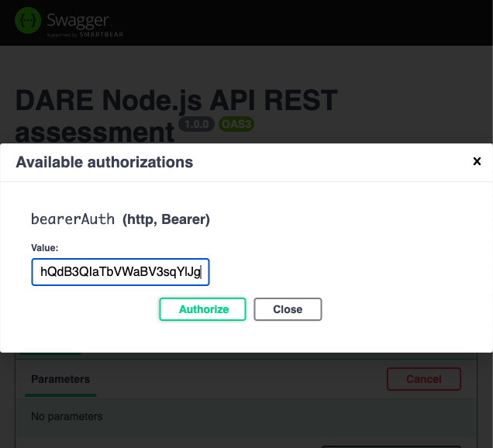The width and height of the screenshot is (493, 448).
Task: Click the Swagger logo icon
Action: (28, 20)
